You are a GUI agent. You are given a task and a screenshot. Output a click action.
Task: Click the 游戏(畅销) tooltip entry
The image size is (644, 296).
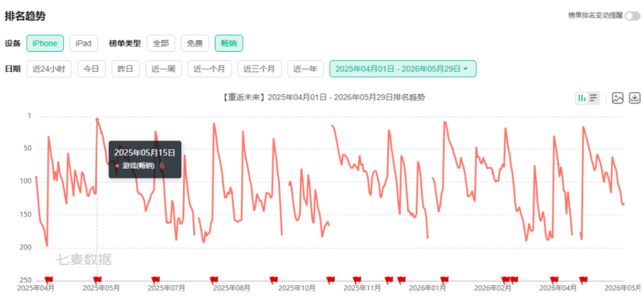coord(139,165)
